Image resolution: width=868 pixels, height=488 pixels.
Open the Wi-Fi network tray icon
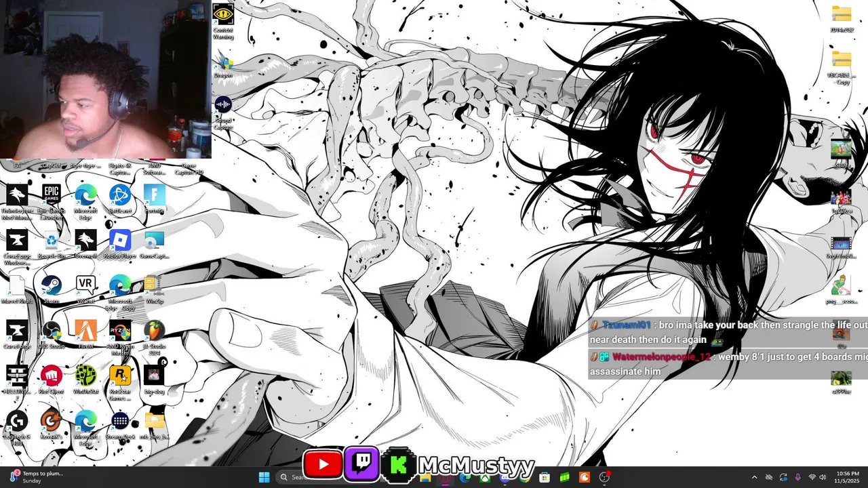pyautogui.click(x=812, y=477)
